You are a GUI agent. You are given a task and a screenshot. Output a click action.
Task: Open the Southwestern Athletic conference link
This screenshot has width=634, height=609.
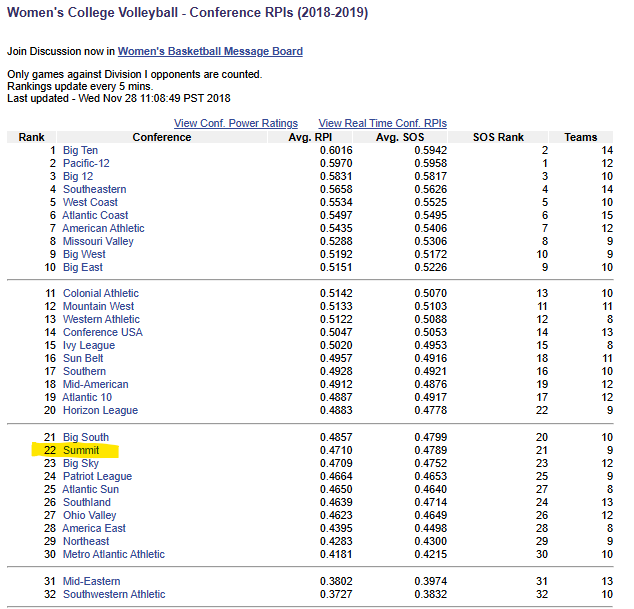114,594
